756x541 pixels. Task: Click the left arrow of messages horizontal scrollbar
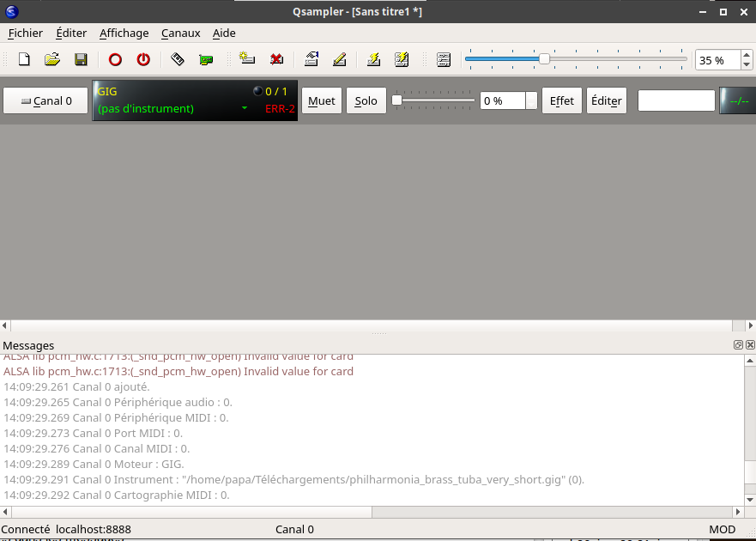click(5, 512)
